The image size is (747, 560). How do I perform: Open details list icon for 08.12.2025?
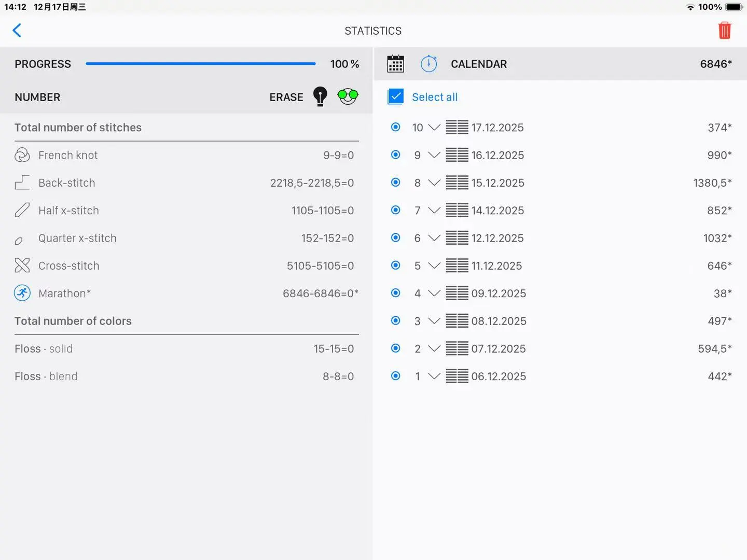[x=457, y=321]
